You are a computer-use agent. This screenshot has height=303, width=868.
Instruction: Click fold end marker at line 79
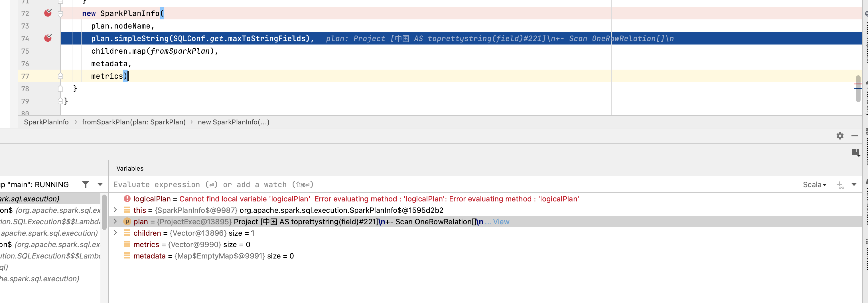pyautogui.click(x=60, y=101)
